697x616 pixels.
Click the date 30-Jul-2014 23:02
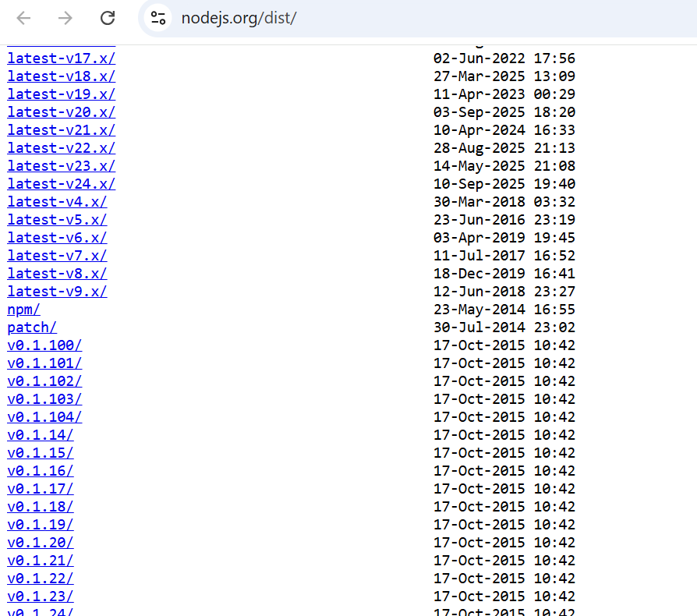tap(504, 327)
